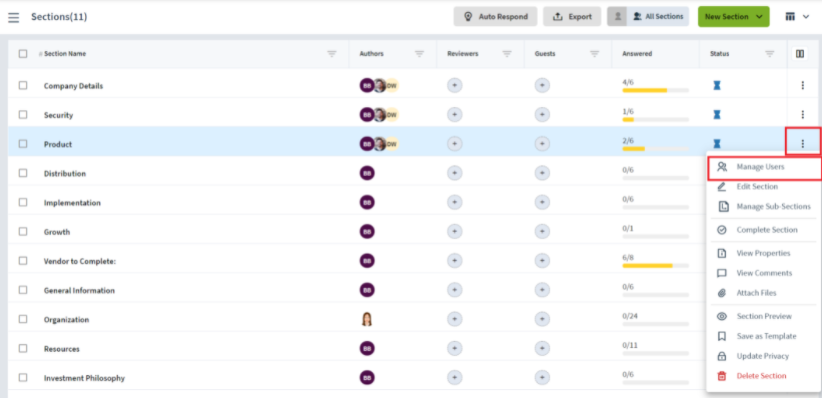Image resolution: width=822 pixels, height=398 pixels.
Task: Filter by Section Name column
Action: [x=331, y=53]
